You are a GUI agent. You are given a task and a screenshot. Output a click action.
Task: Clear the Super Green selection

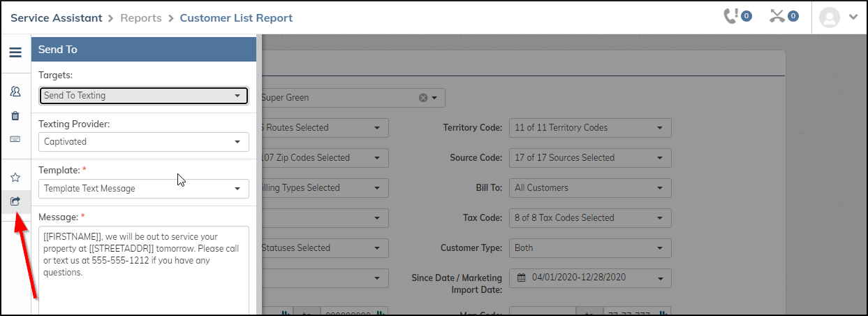pos(422,98)
